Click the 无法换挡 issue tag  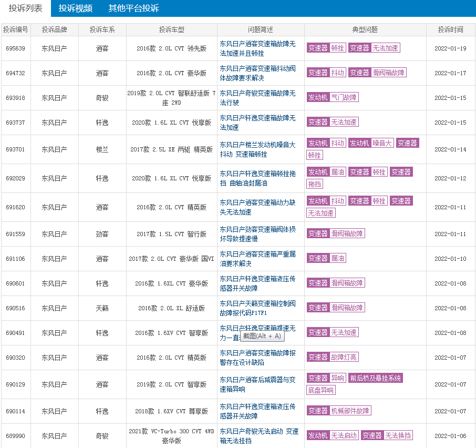click(x=398, y=435)
